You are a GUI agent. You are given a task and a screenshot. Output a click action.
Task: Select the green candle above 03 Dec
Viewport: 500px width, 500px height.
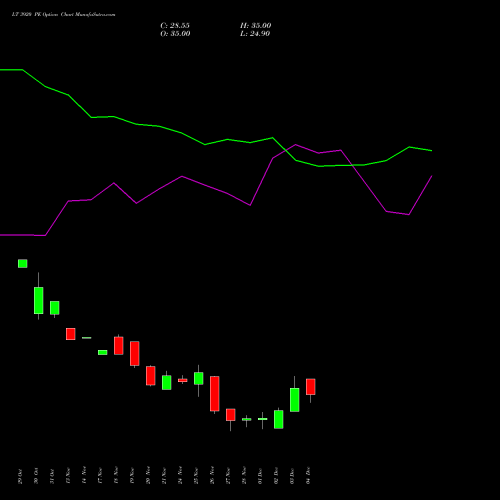(x=295, y=400)
